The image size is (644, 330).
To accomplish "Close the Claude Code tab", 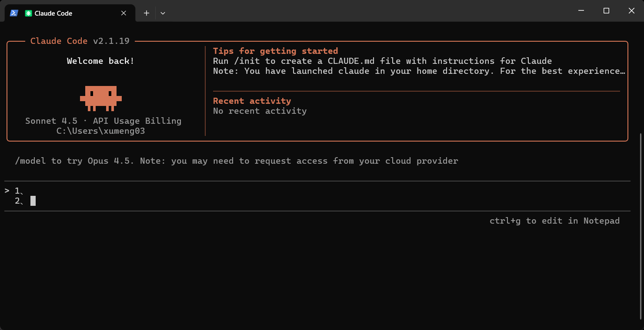I will click(123, 13).
